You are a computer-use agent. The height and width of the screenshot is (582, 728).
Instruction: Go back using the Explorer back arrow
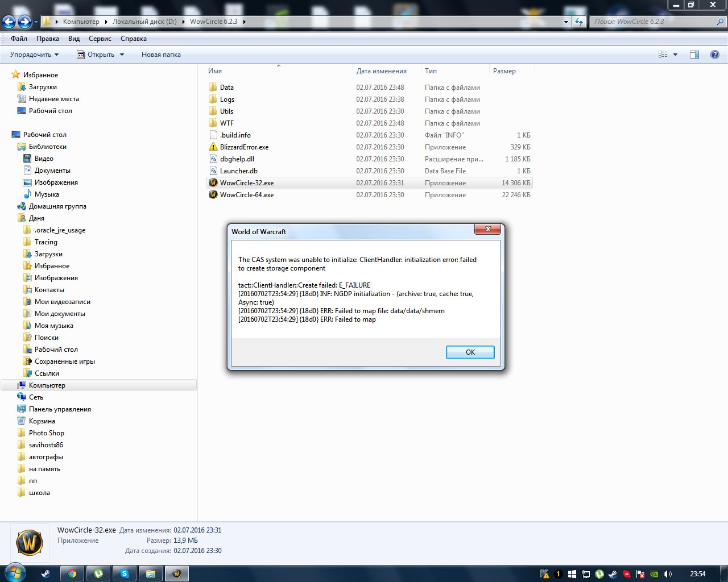[x=9, y=22]
